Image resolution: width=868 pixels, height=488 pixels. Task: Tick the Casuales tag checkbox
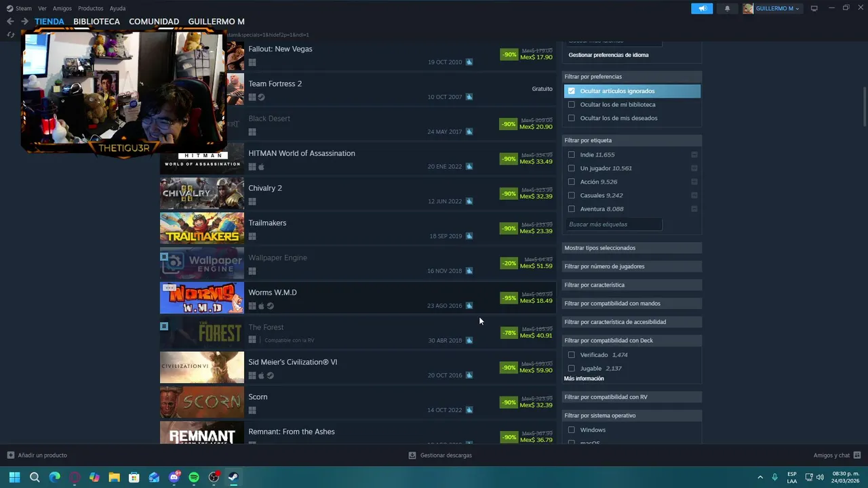[572, 195]
